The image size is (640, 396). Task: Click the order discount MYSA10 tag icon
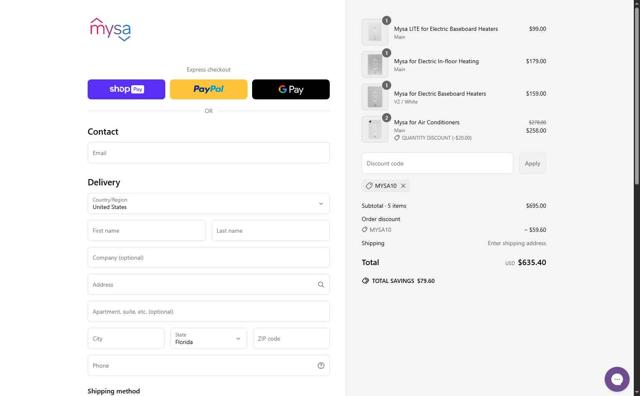pos(364,229)
